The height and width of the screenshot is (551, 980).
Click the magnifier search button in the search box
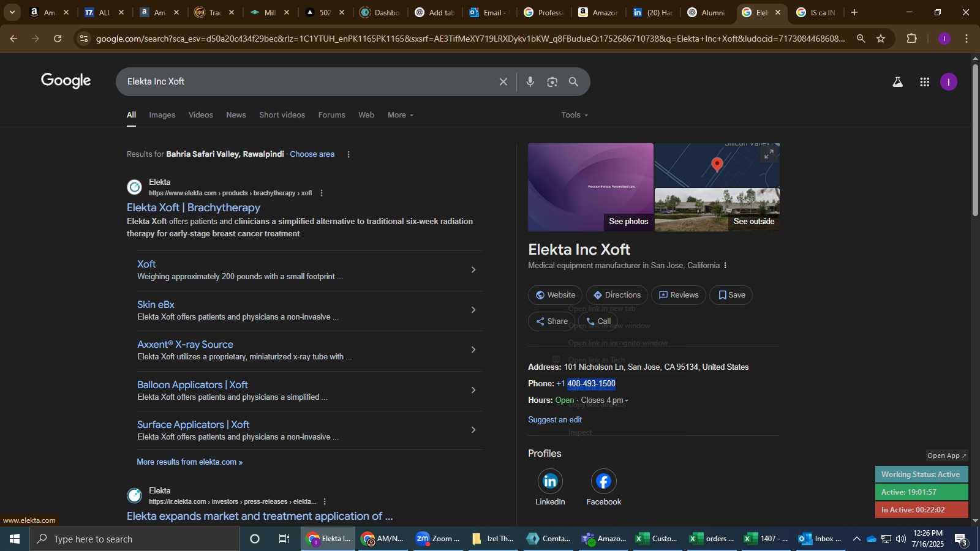(x=573, y=81)
